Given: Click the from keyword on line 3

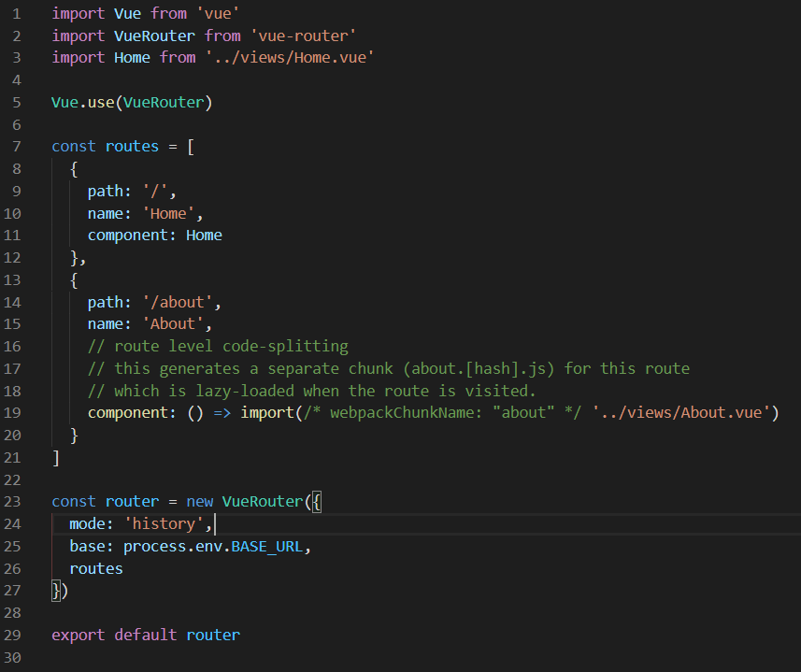Looking at the screenshot, I should [x=178, y=57].
